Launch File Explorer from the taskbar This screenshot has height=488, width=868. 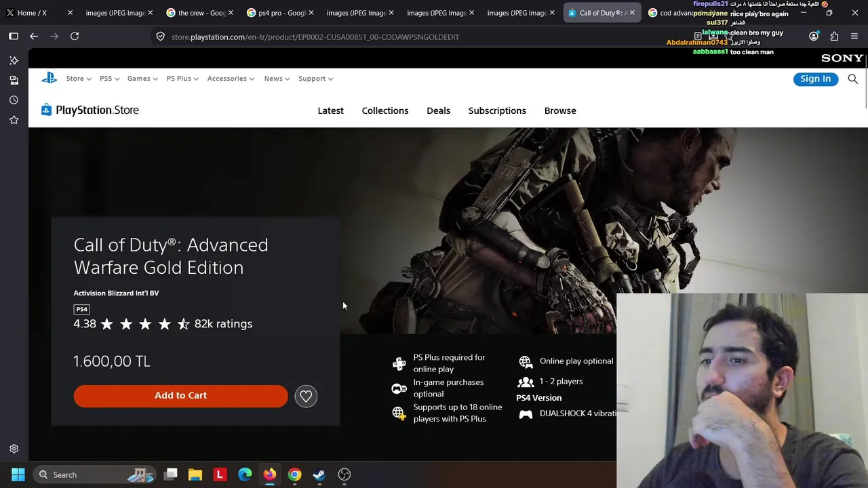(195, 474)
